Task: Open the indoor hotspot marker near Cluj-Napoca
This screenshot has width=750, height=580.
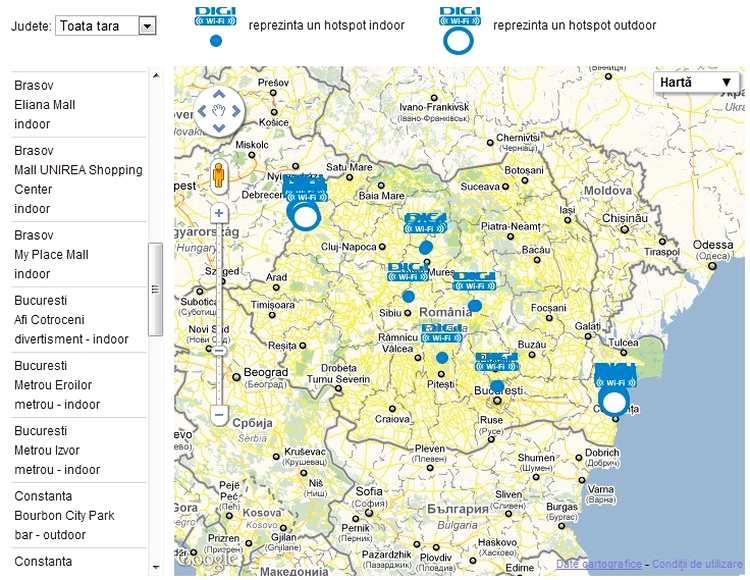Action: tap(426, 248)
